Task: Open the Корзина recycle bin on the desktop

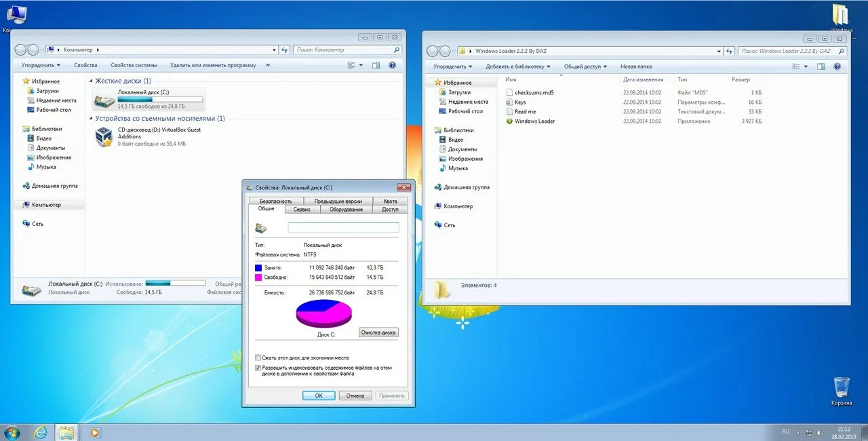Action: [x=842, y=391]
